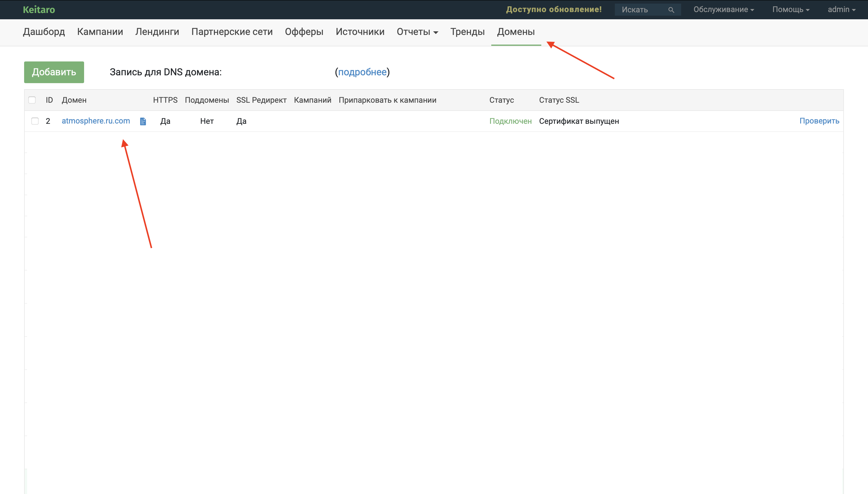Switch to the Кампании tab
The image size is (868, 494).
click(100, 32)
